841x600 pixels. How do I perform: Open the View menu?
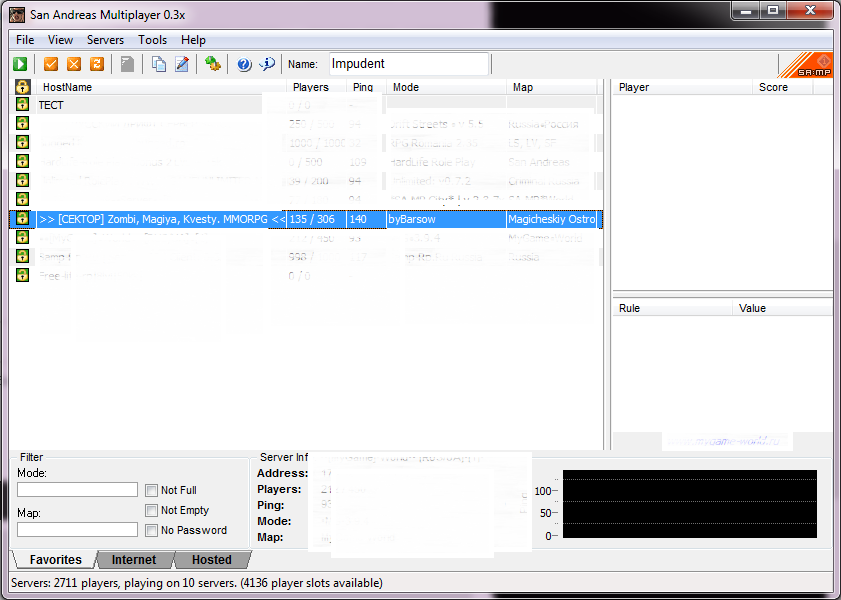coord(60,40)
